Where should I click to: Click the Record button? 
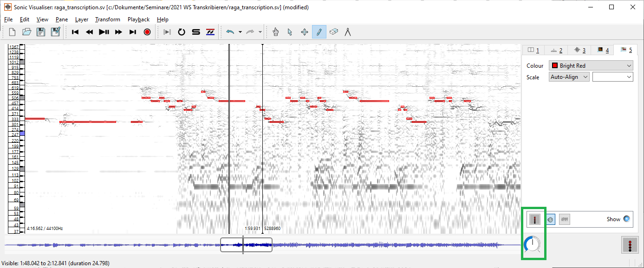click(x=147, y=32)
